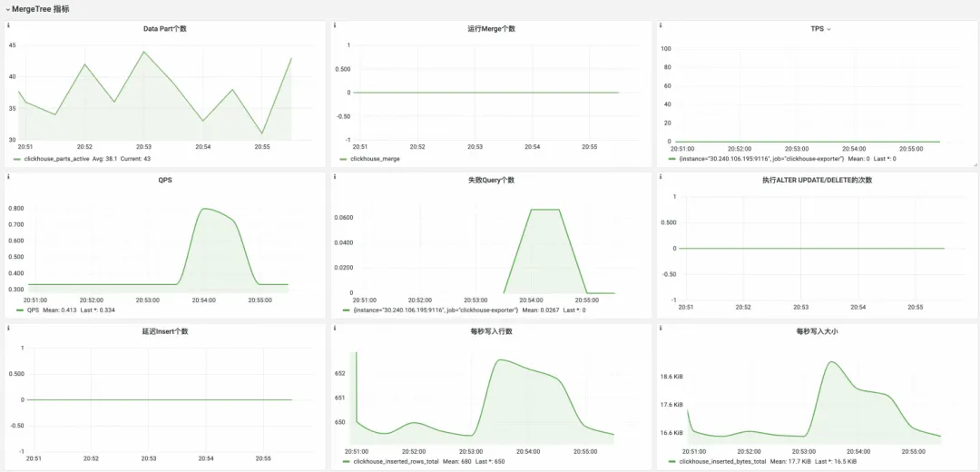Click info icon on 执行ALTER UPDATE/DELETE的次数 panel
The height and width of the screenshot is (472, 980).
[x=662, y=177]
